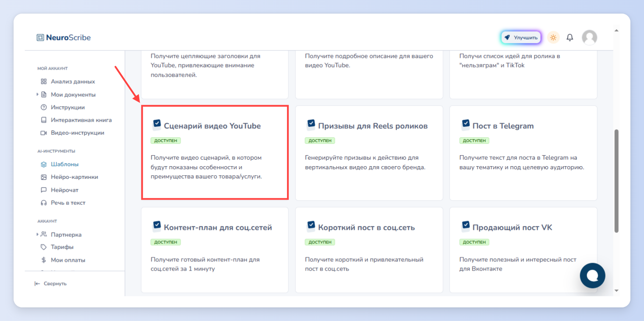Image resolution: width=644 pixels, height=321 pixels.
Task: Open Мои оплаты in the sidebar
Action: (x=68, y=260)
